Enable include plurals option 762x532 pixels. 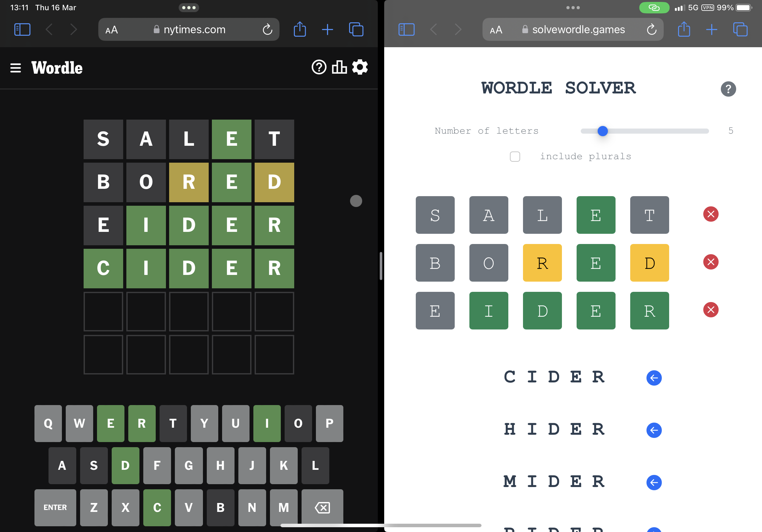pyautogui.click(x=515, y=157)
